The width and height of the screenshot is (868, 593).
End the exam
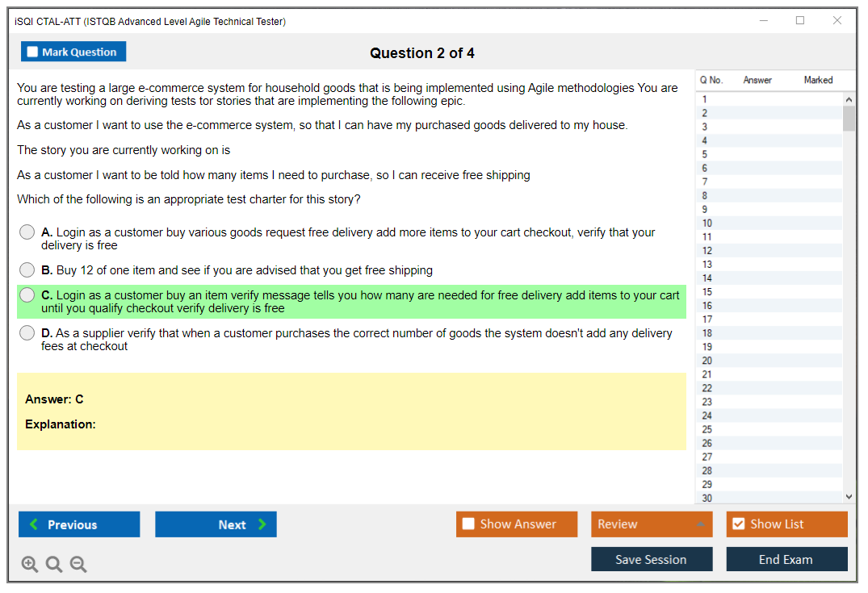coord(786,559)
